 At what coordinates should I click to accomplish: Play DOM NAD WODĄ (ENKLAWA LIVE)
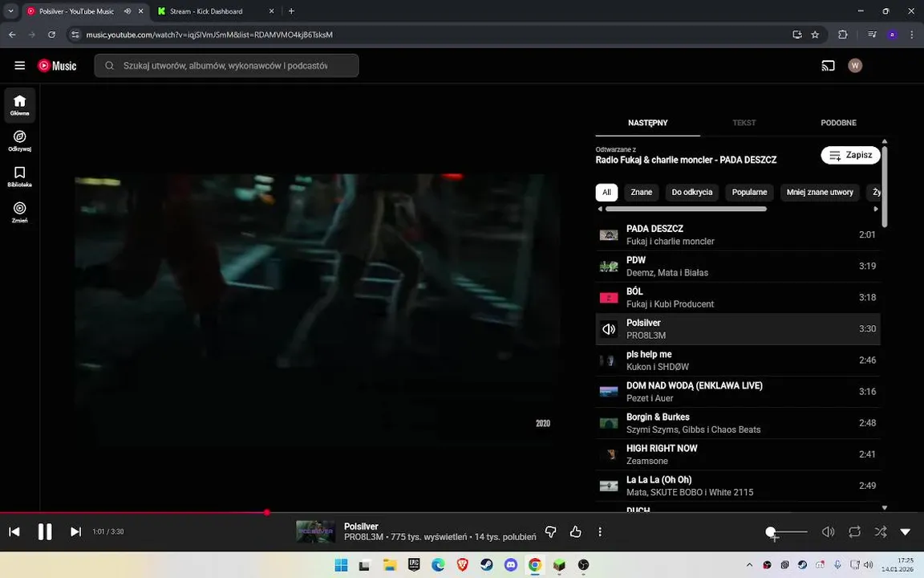[738, 392]
